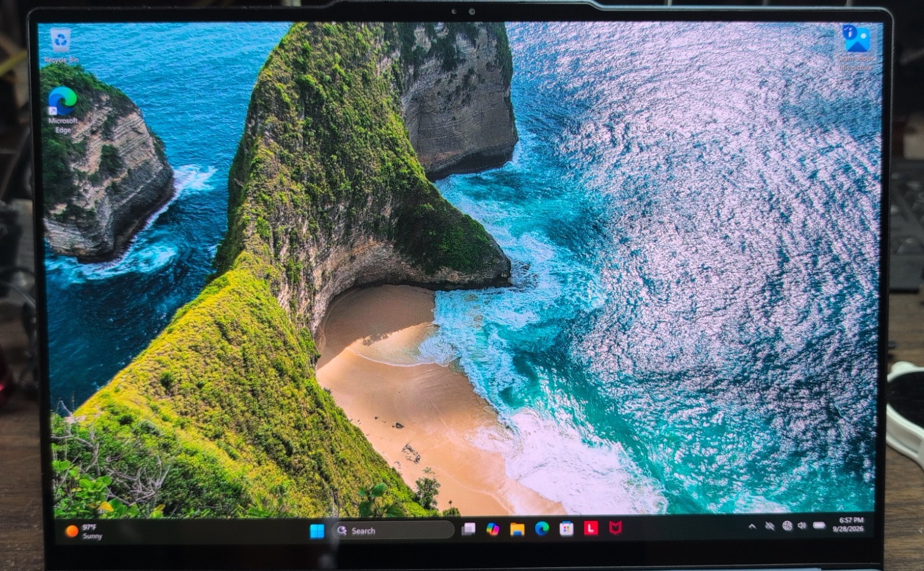
Task: Click the speaker volume tray icon
Action: point(802,525)
